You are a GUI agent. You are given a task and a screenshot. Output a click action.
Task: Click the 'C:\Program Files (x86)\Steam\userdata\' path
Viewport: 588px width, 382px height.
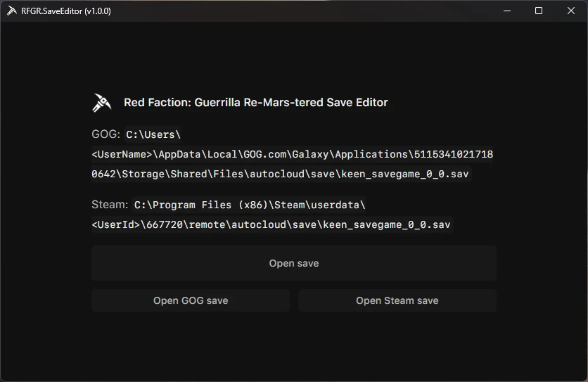pos(250,205)
